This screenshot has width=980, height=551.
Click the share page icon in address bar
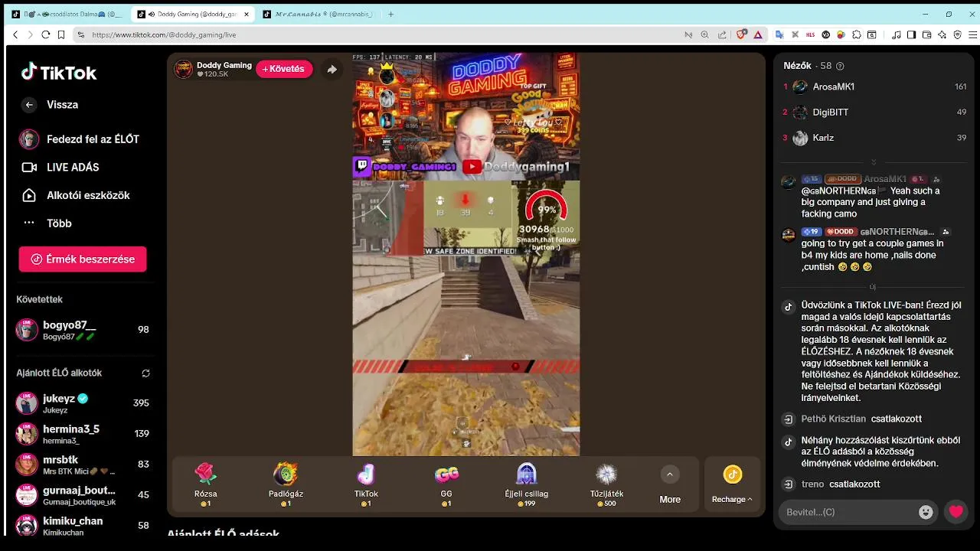(x=723, y=34)
